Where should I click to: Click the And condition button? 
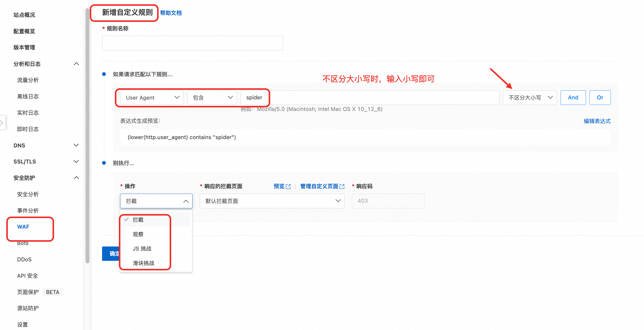573,98
